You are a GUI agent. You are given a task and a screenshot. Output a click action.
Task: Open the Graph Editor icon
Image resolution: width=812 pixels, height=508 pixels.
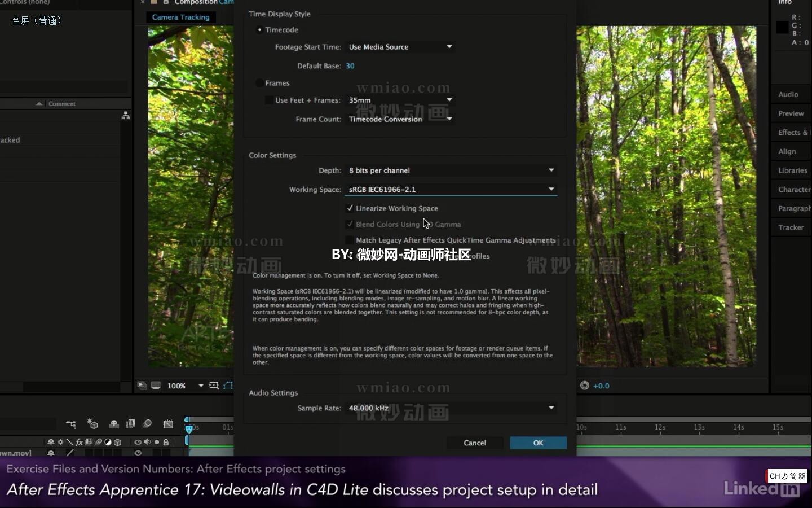click(x=168, y=424)
